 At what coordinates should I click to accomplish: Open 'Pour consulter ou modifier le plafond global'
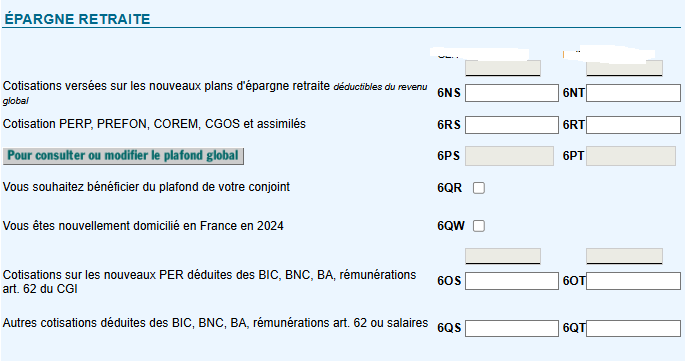[x=123, y=156]
